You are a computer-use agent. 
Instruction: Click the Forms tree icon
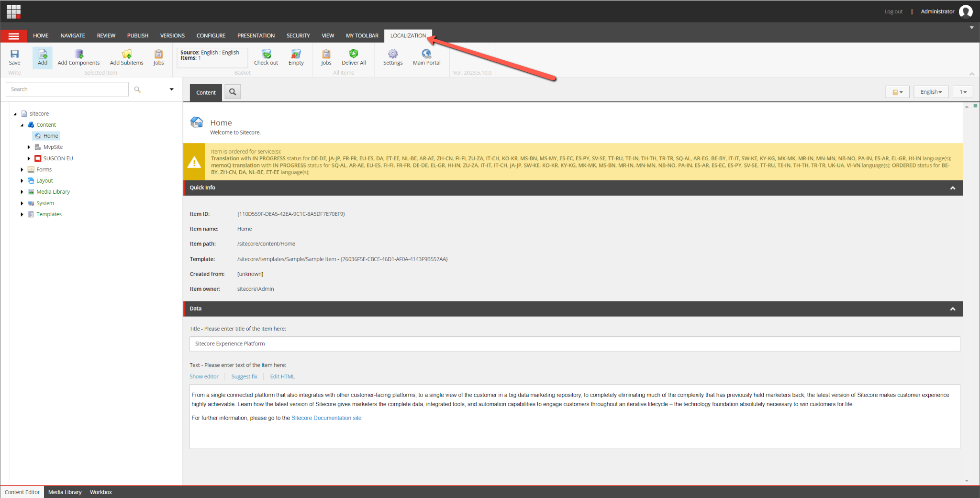31,169
